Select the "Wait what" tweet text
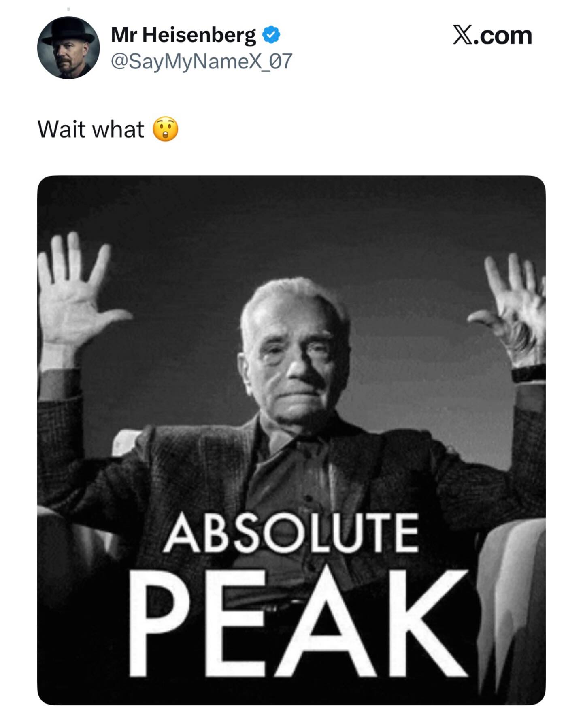The height and width of the screenshot is (728, 583). tap(91, 130)
